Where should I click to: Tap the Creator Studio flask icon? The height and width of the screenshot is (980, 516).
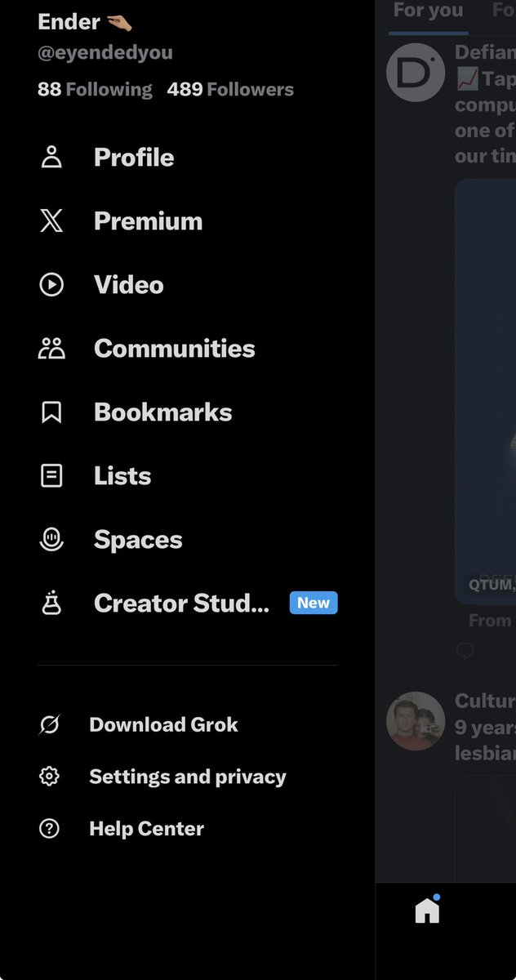51,603
